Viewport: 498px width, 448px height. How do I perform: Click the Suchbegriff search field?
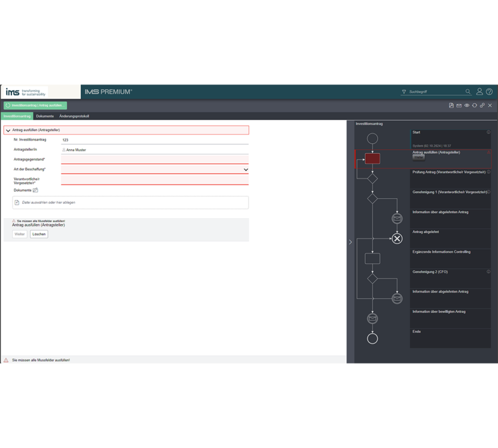coord(436,92)
